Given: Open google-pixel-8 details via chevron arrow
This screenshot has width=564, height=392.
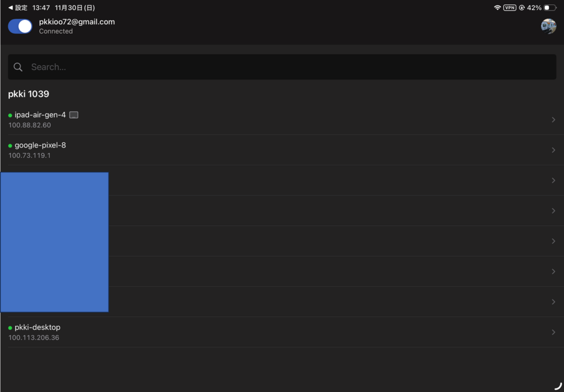Looking at the screenshot, I should 553,150.
